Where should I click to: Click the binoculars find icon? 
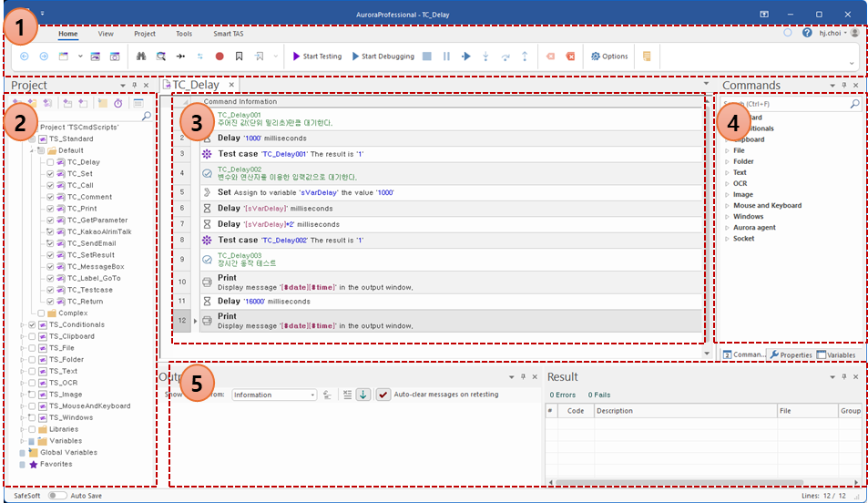(x=141, y=56)
